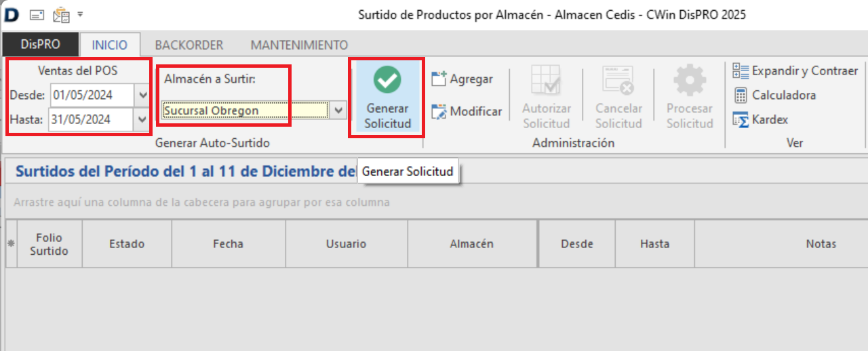The height and width of the screenshot is (351, 868).
Task: Click the envelope card icon in title bar
Action: [38, 14]
